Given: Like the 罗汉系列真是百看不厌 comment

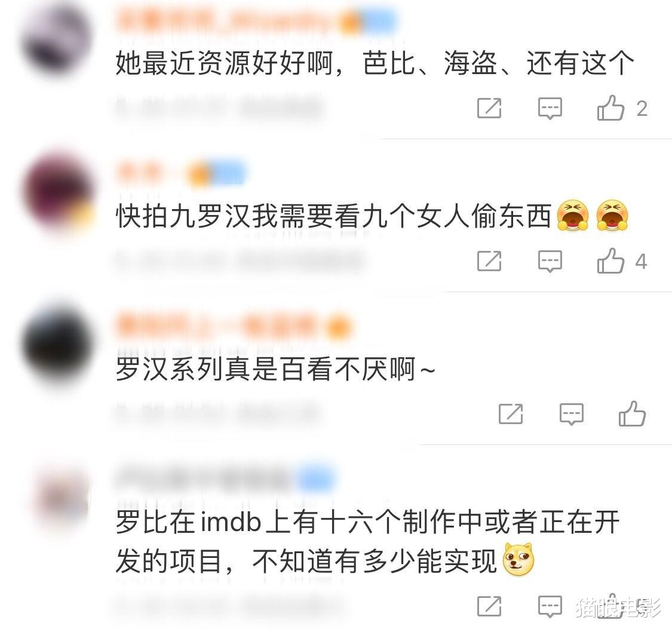Looking at the screenshot, I should (x=632, y=413).
